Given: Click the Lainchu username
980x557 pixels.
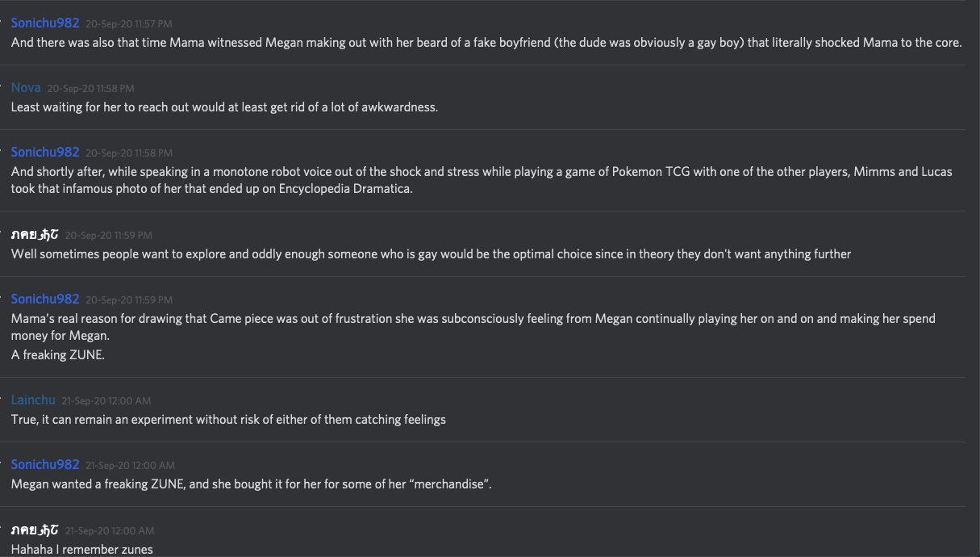Looking at the screenshot, I should pos(33,400).
